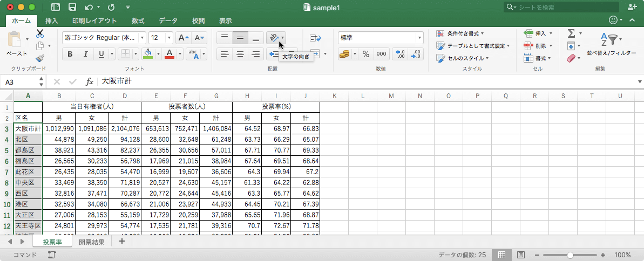Set top vertical alignment
The image size is (644, 261).
click(224, 38)
